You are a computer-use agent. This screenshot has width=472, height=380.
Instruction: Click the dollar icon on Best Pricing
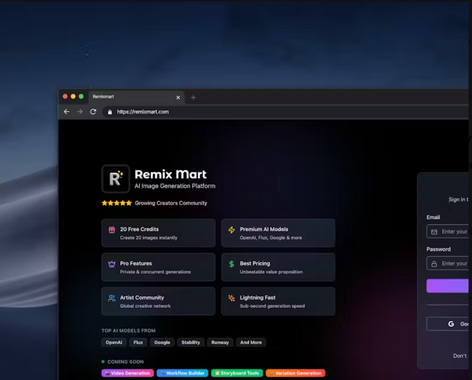[231, 264]
